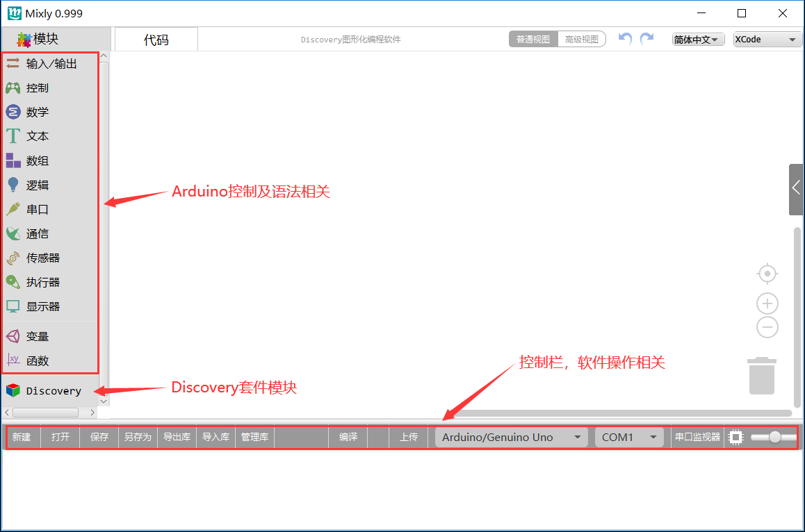Click the 管理库 button

coord(254,437)
